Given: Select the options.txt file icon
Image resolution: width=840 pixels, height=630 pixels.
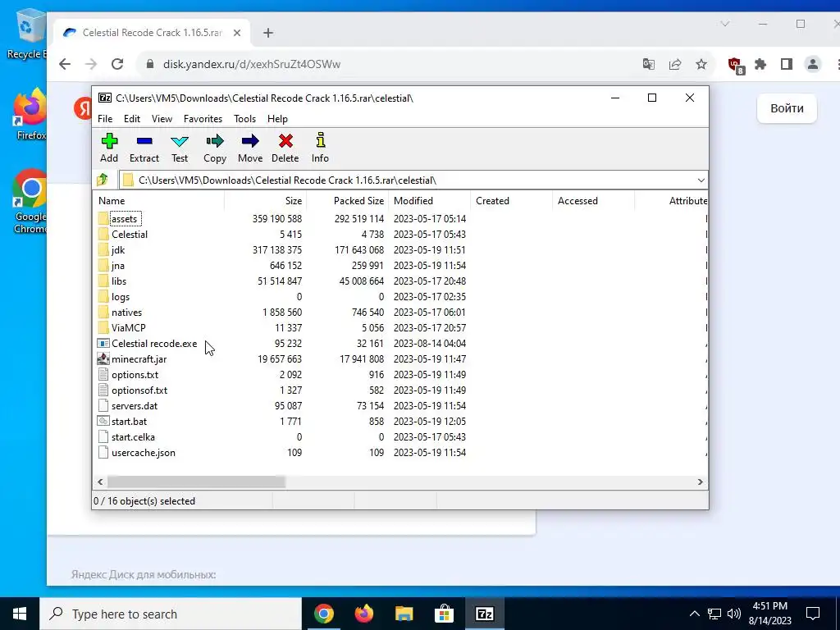Looking at the screenshot, I should [103, 374].
